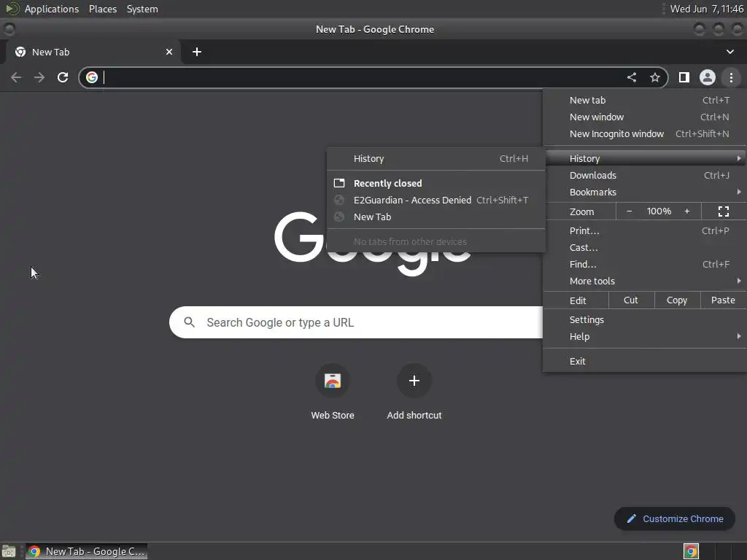Viewport: 747px width, 560px height.
Task: Expand the History submenu entry
Action: pos(645,158)
